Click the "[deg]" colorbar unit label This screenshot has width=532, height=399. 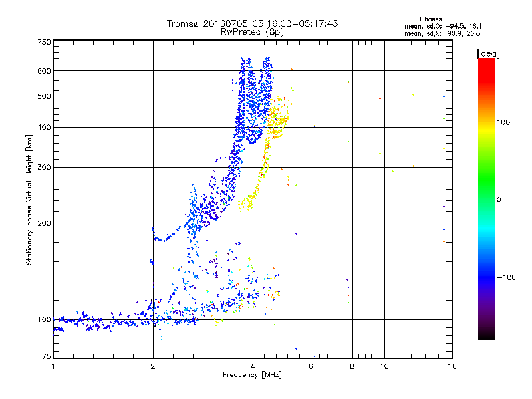488,53
